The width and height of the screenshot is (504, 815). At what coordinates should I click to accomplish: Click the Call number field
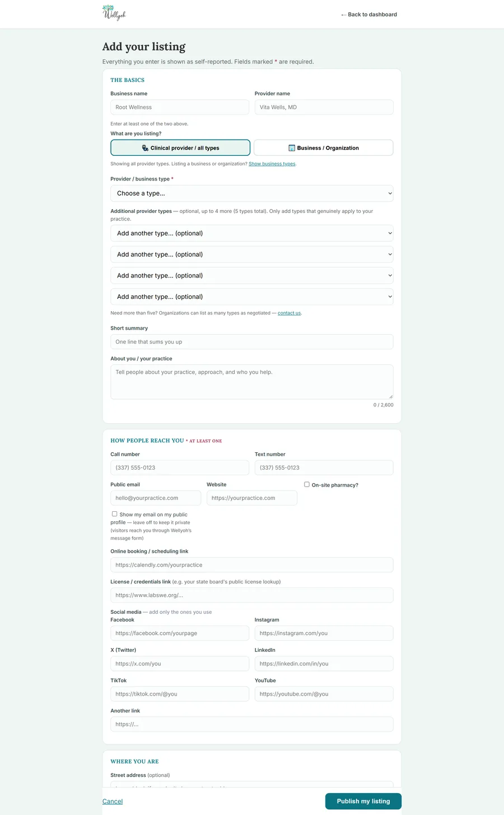tap(180, 467)
